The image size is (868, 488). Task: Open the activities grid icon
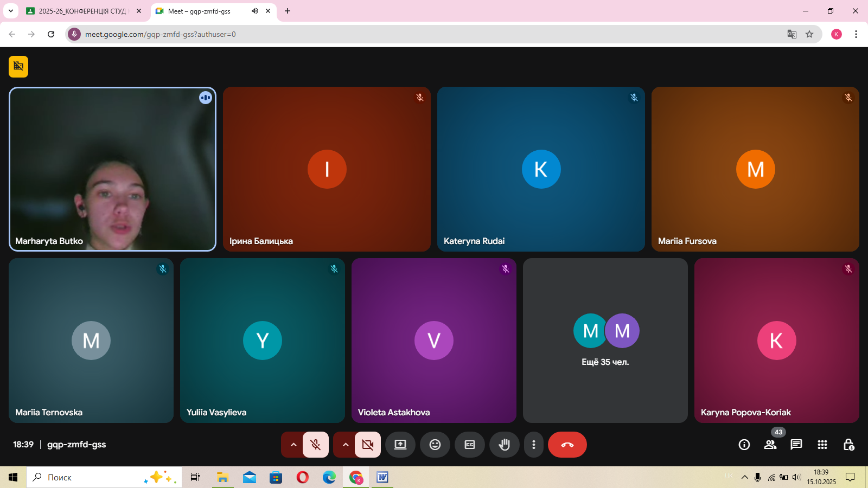822,445
